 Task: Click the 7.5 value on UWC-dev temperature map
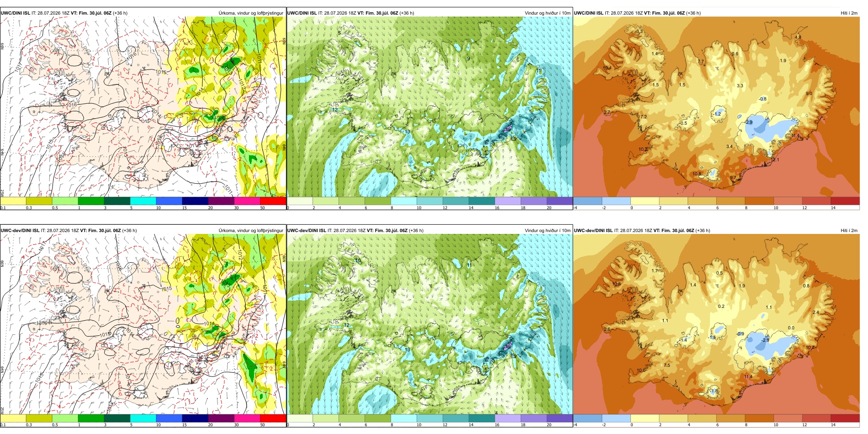[667, 365]
